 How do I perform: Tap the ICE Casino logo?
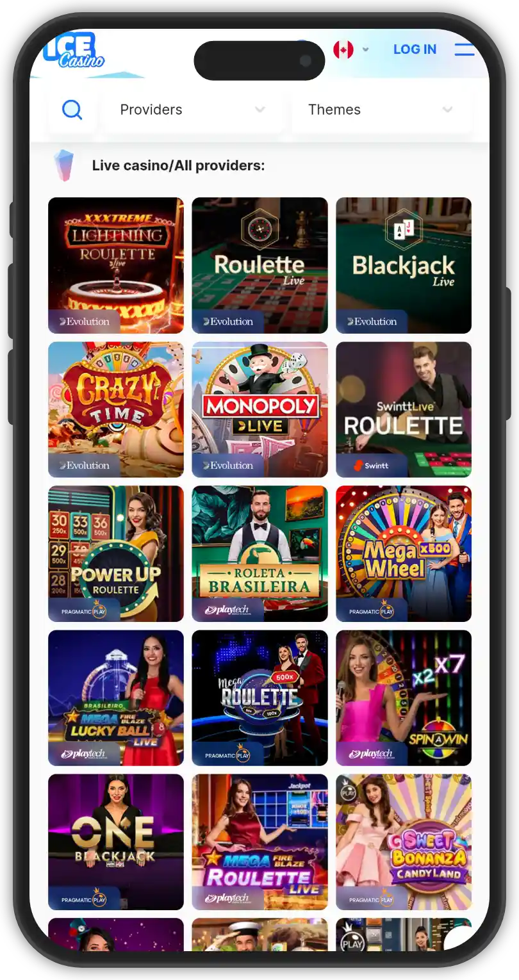click(x=74, y=51)
